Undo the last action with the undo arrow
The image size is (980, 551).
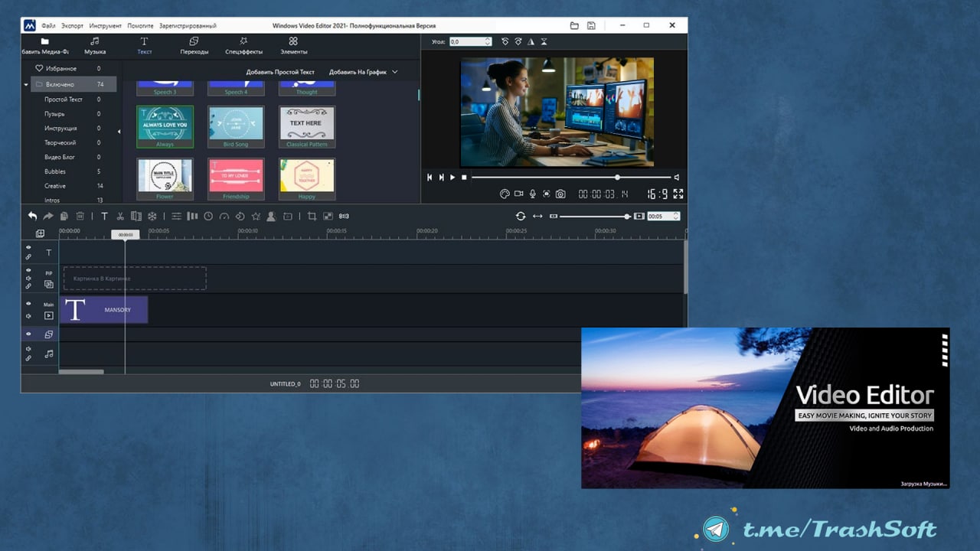[x=32, y=217]
